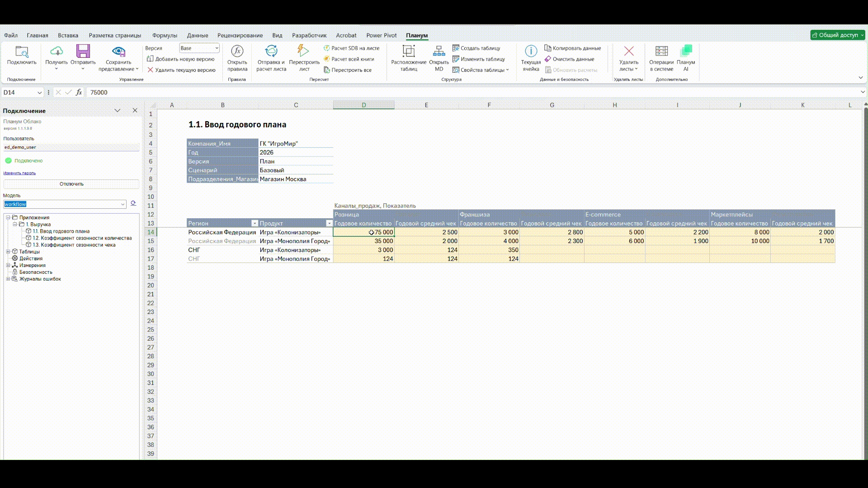The width and height of the screenshot is (868, 488).
Task: Click Перестроить лист lightning icon
Action: (x=303, y=52)
